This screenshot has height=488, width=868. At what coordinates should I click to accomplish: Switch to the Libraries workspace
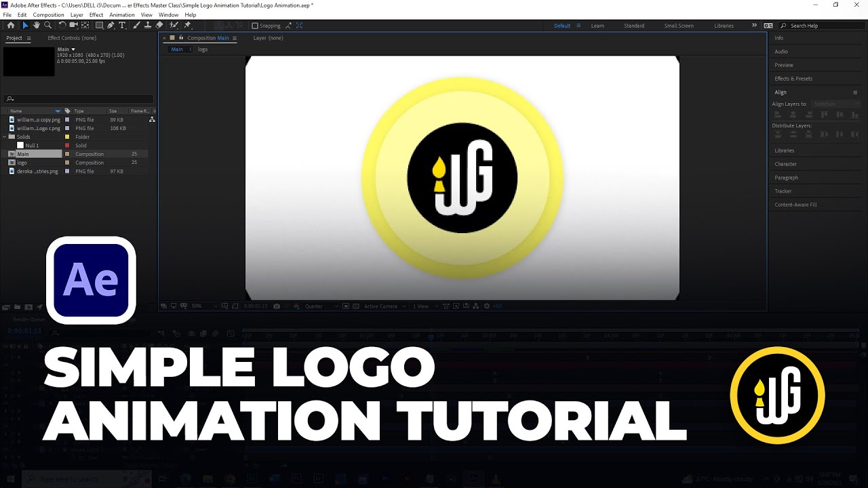tap(724, 26)
